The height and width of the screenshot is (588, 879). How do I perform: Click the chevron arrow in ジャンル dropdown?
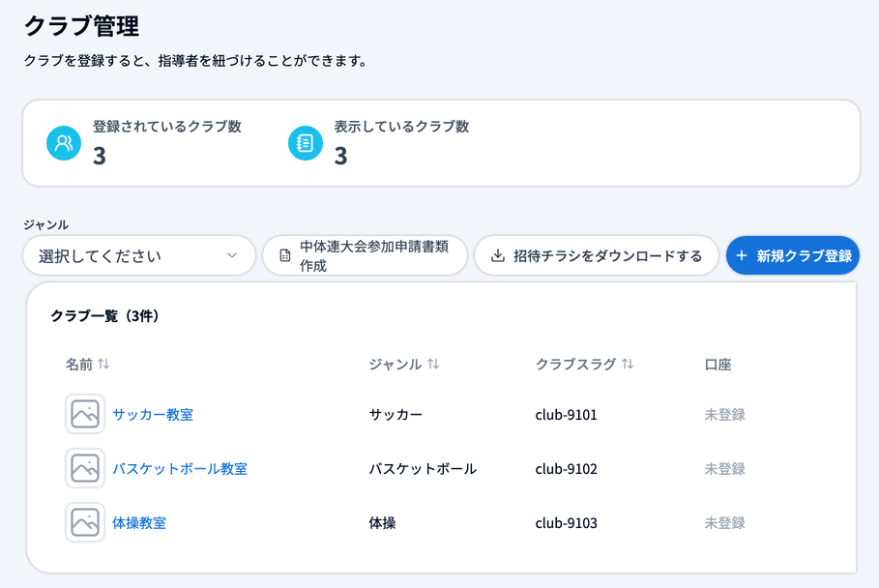tap(232, 255)
